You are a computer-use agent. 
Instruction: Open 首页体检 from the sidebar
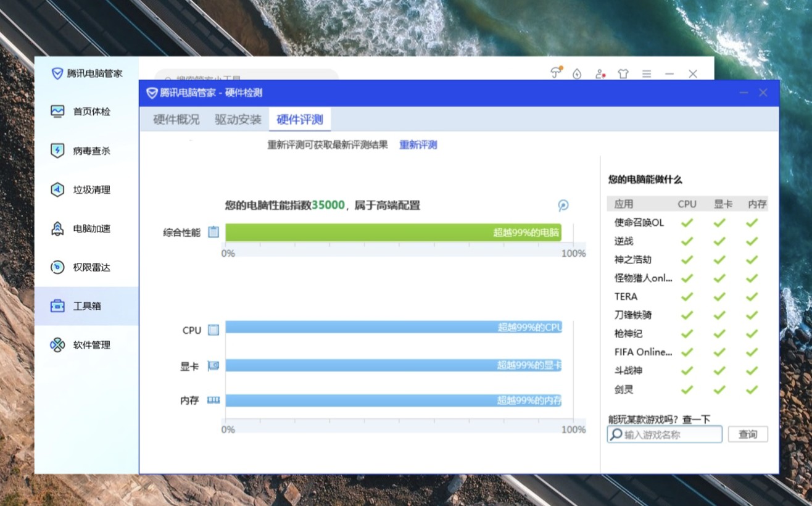click(91, 112)
